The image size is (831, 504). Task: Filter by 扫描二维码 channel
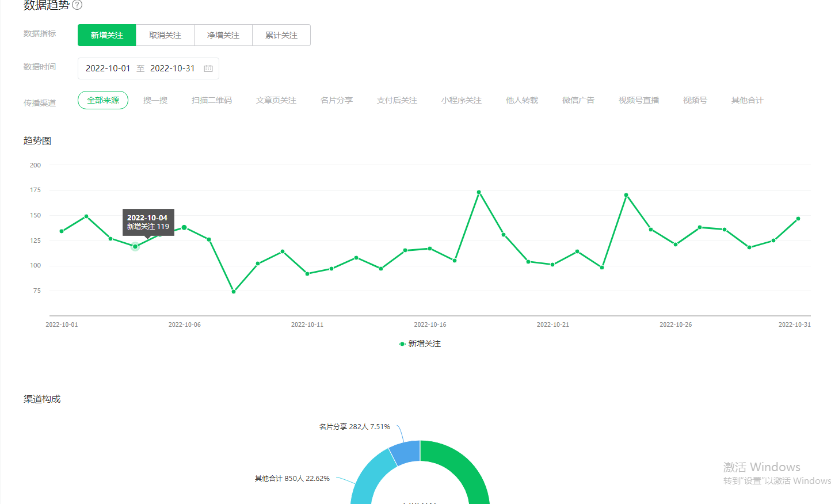point(212,100)
